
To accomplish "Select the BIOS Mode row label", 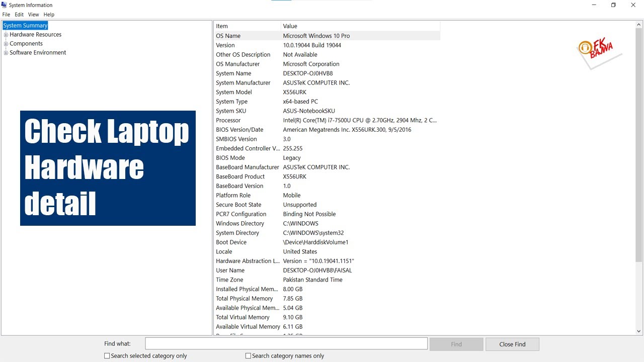I will click(x=230, y=158).
